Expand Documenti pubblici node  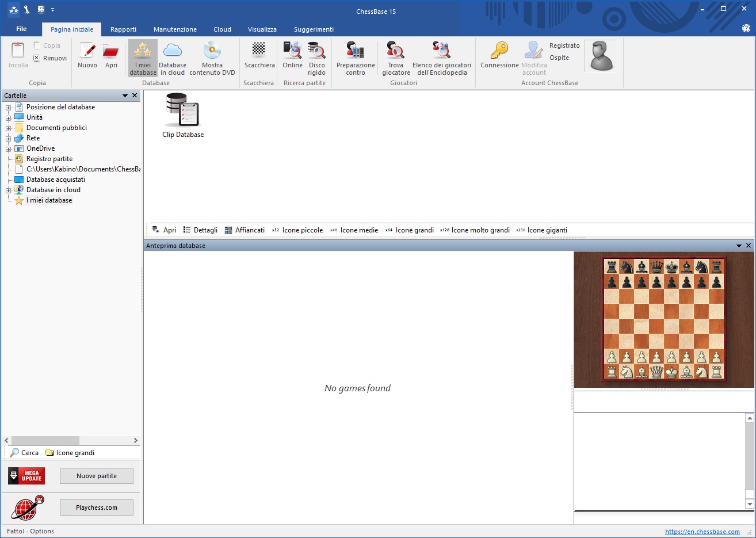[9, 128]
